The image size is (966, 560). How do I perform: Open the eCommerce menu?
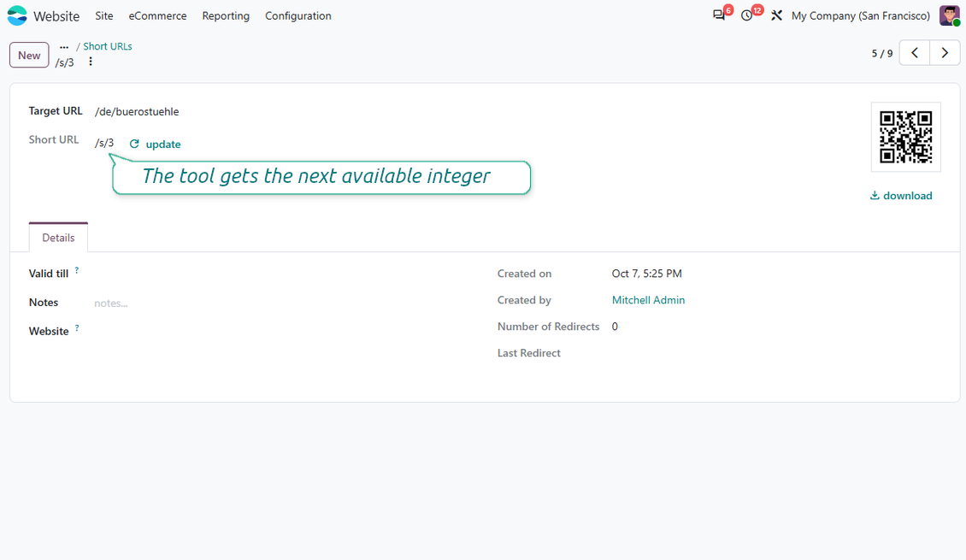157,16
